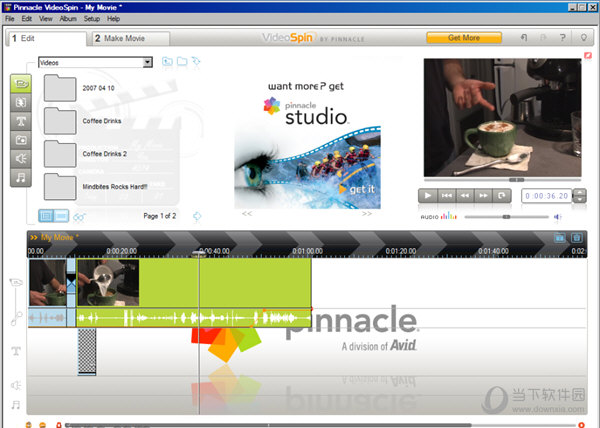The height and width of the screenshot is (428, 600).
Task: Toggle the video track lock icon
Action: pyautogui.click(x=16, y=283)
